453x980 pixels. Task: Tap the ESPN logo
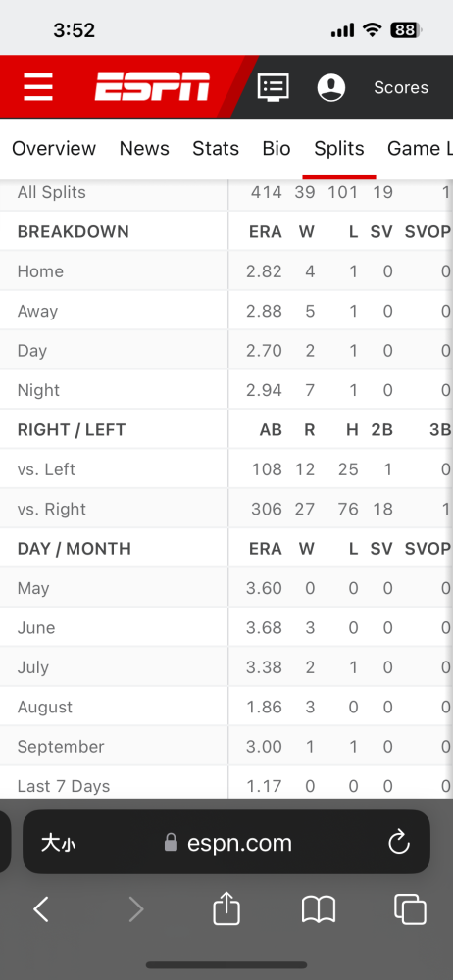point(152,87)
